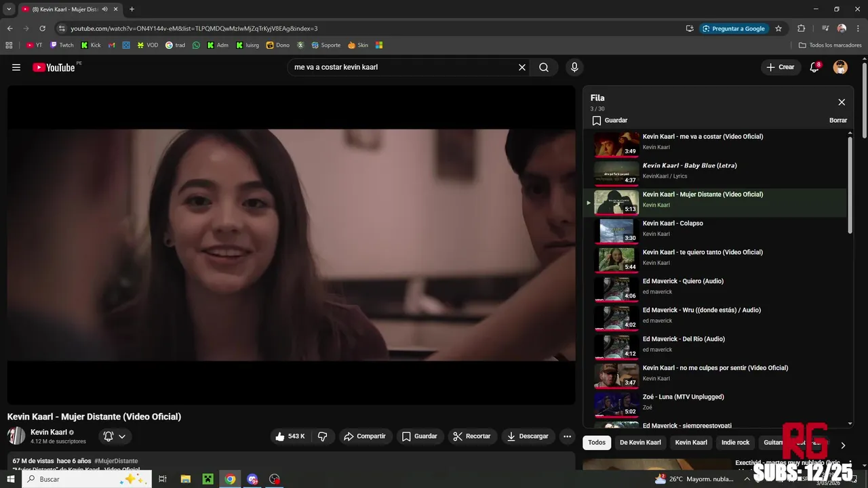
Task: Go to YouTube home via logo
Action: coord(54,67)
